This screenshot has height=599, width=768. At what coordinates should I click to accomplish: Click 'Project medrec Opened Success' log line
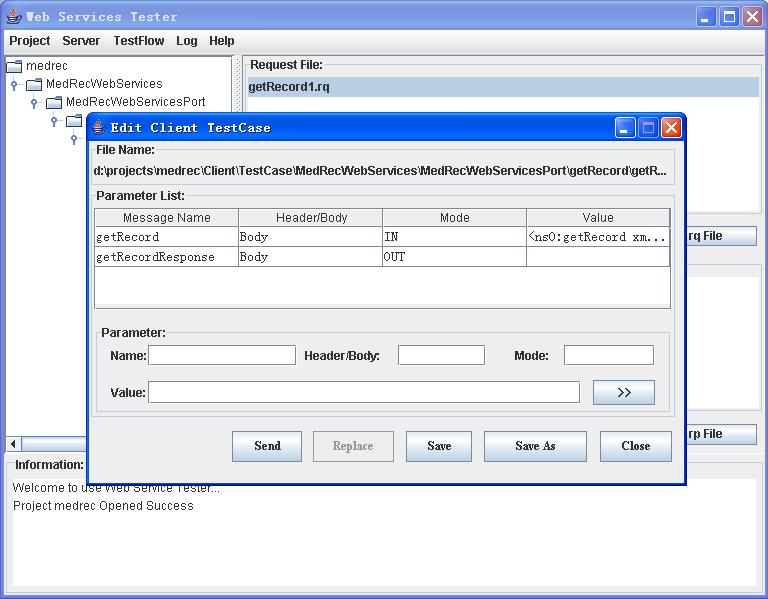coord(103,506)
